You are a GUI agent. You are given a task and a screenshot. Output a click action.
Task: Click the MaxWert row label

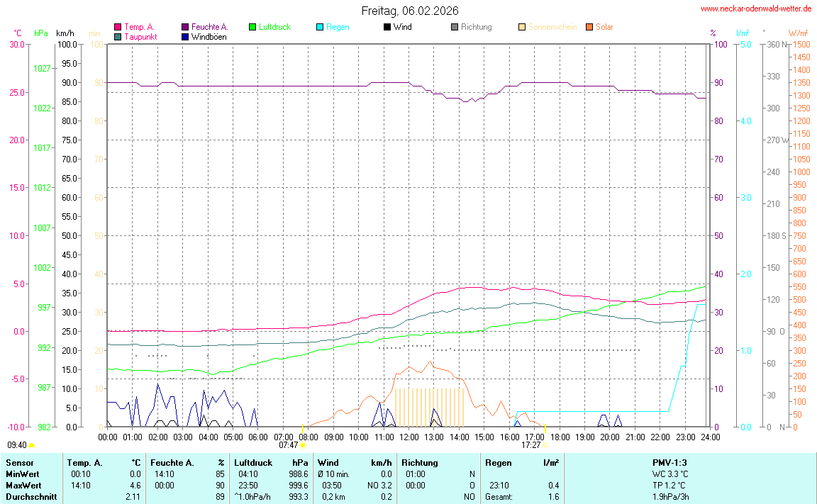[22, 486]
